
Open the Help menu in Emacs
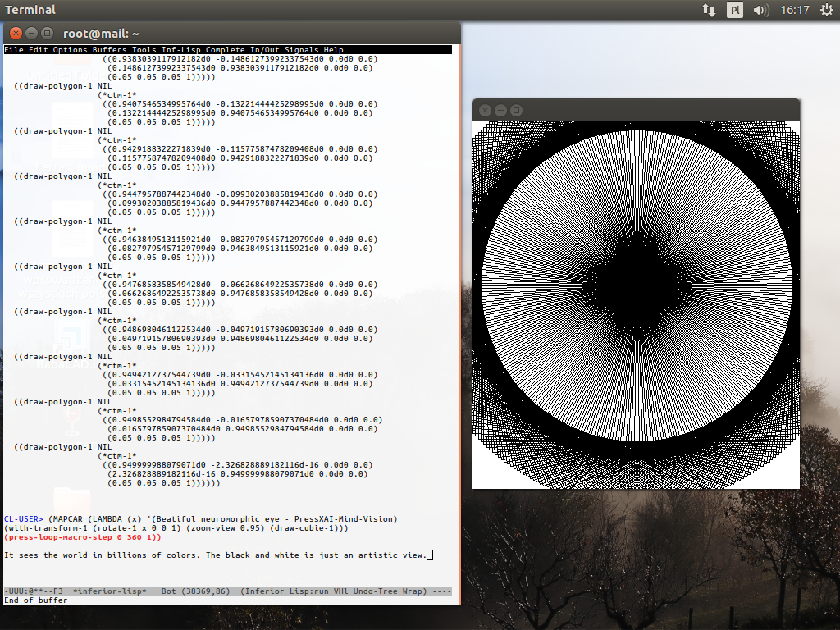tap(333, 50)
